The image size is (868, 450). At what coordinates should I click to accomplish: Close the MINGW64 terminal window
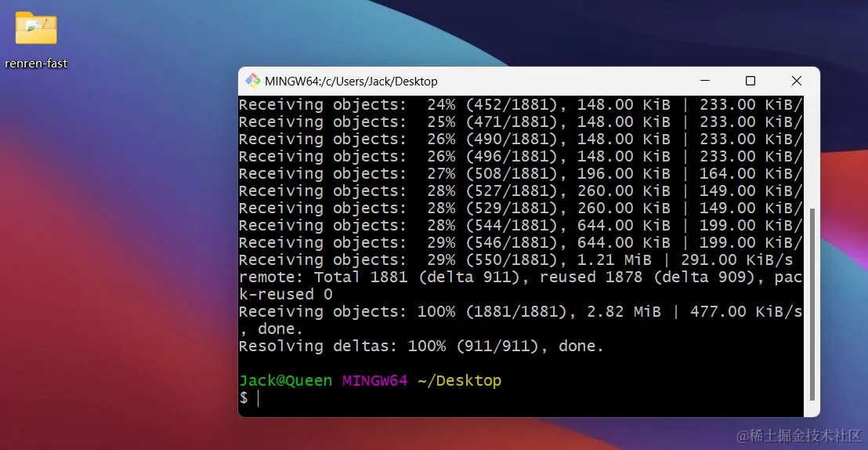(x=797, y=81)
